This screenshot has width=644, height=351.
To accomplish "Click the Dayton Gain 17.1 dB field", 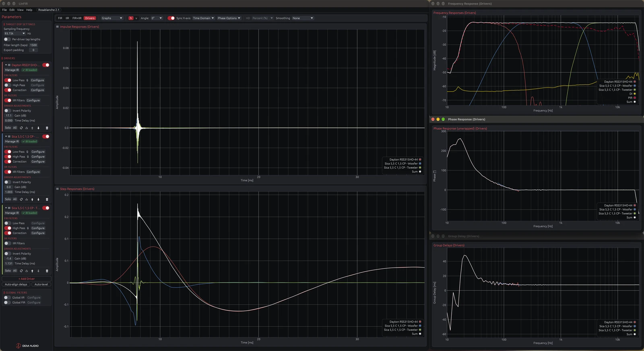I will point(8,116).
